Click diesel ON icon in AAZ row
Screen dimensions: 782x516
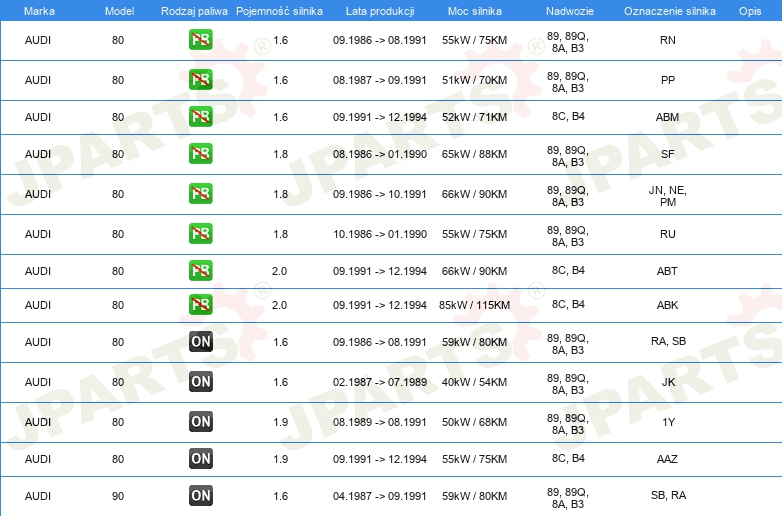[201, 459]
